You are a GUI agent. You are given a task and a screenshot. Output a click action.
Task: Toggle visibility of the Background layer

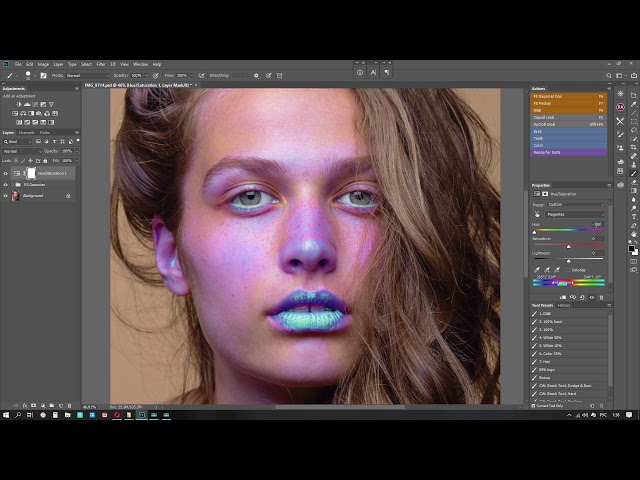tap(5, 196)
